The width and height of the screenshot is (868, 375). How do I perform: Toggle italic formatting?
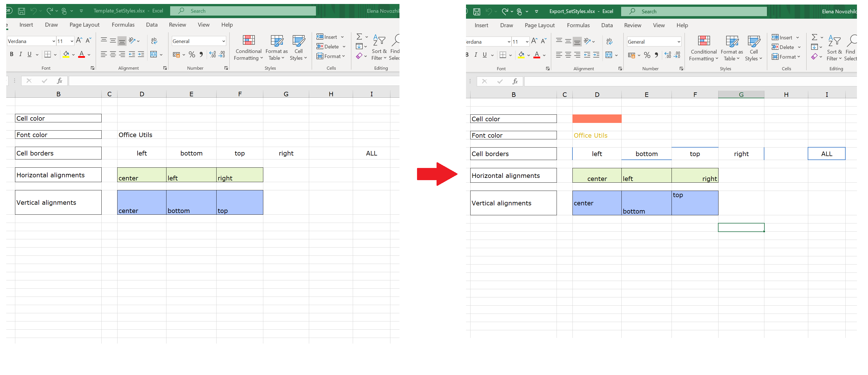click(21, 54)
